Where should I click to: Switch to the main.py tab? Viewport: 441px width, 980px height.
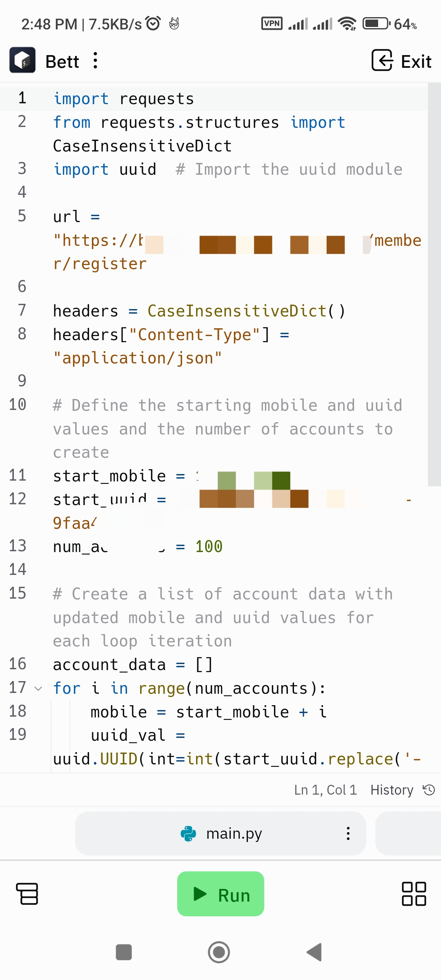[233, 833]
